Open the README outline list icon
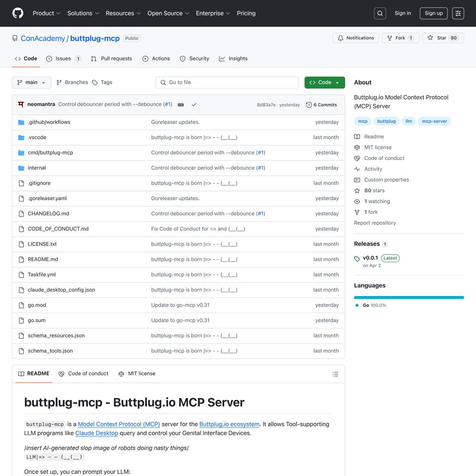 (335, 374)
